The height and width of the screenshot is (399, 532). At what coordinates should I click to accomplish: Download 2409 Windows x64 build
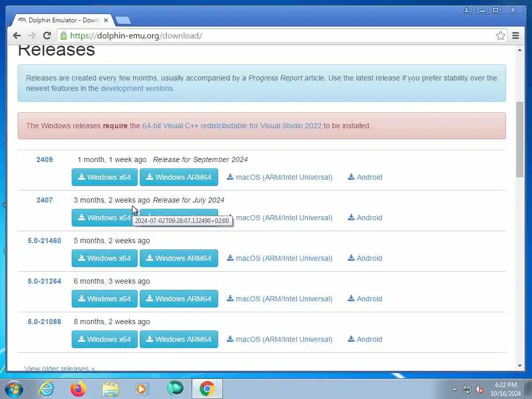pyautogui.click(x=104, y=177)
